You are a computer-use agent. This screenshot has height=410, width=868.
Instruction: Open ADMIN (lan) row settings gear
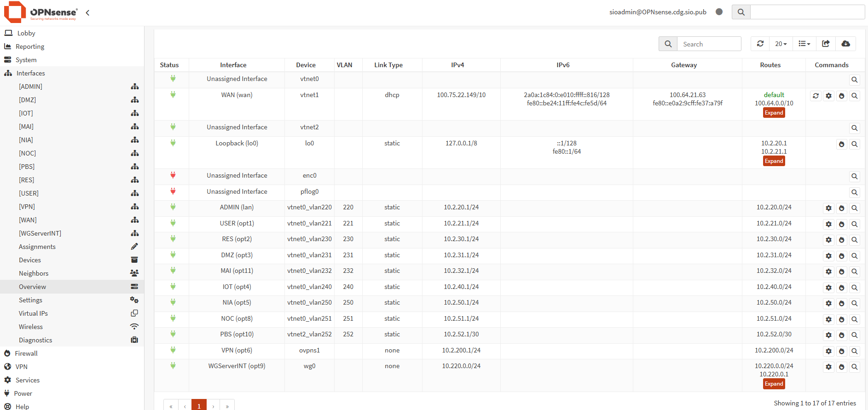pos(828,208)
